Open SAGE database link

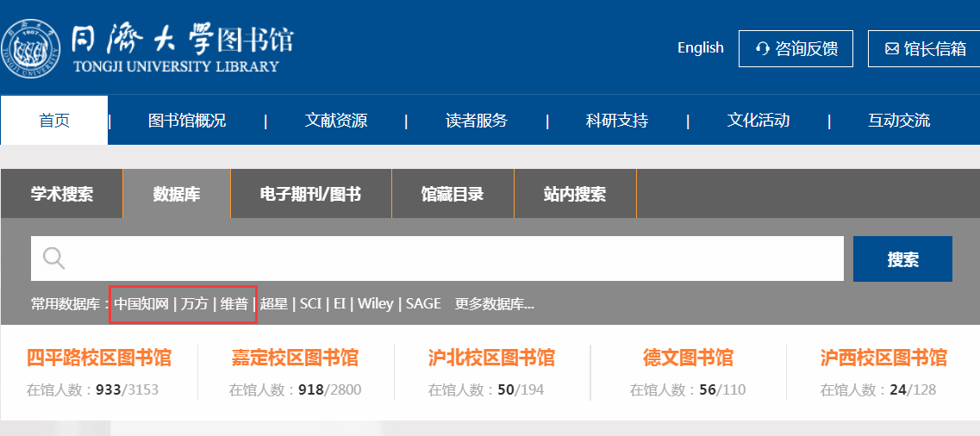(x=424, y=304)
